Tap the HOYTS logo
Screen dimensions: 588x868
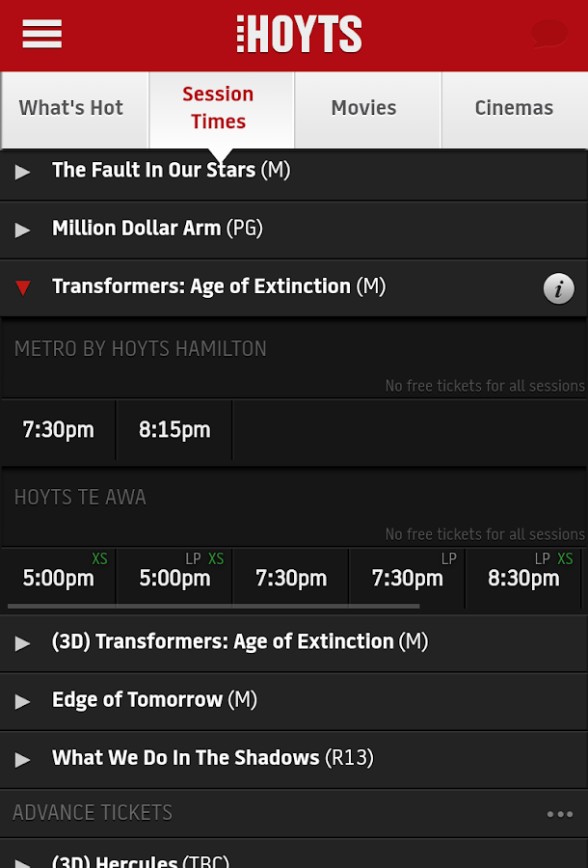[x=300, y=35]
